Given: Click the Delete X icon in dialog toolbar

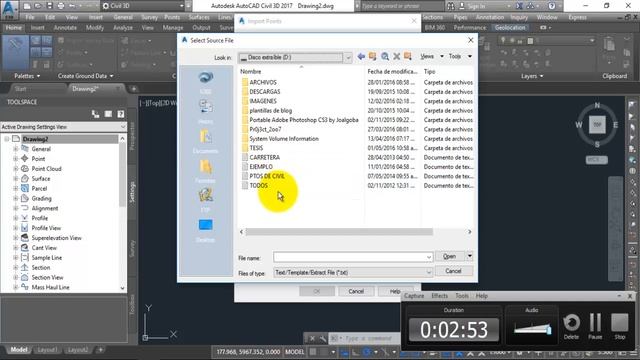Looking at the screenshot, I should point(396,56).
